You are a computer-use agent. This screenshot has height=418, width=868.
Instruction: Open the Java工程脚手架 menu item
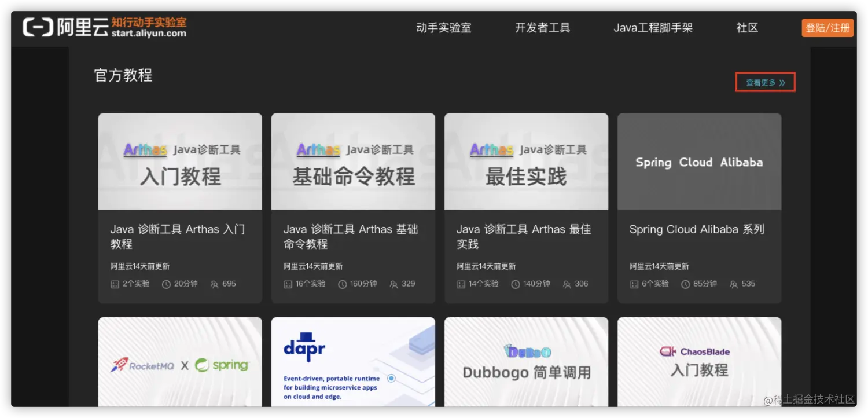653,28
